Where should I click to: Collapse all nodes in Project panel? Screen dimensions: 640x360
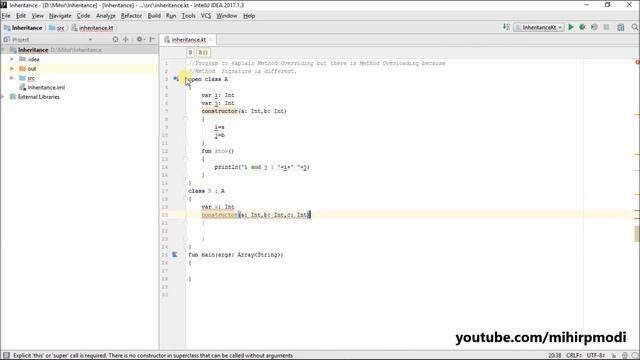[x=126, y=40]
